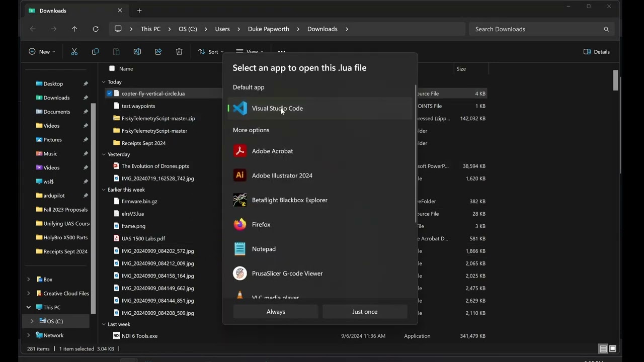Open the Sort options dropdown
The image size is (644, 362).
(211, 52)
